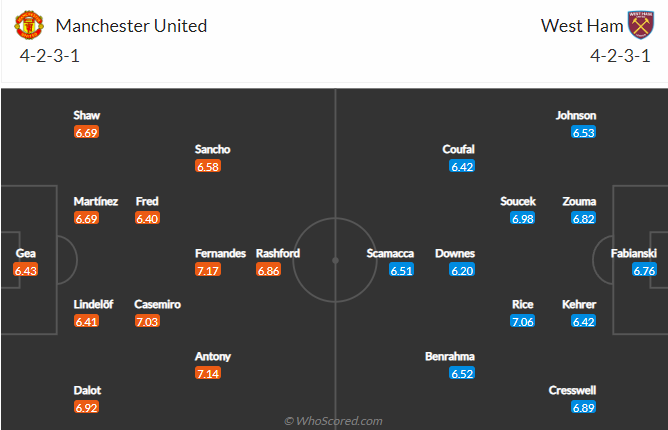Select Dalot's 6.92 rating badge
This screenshot has height=430, width=668.
(x=87, y=408)
